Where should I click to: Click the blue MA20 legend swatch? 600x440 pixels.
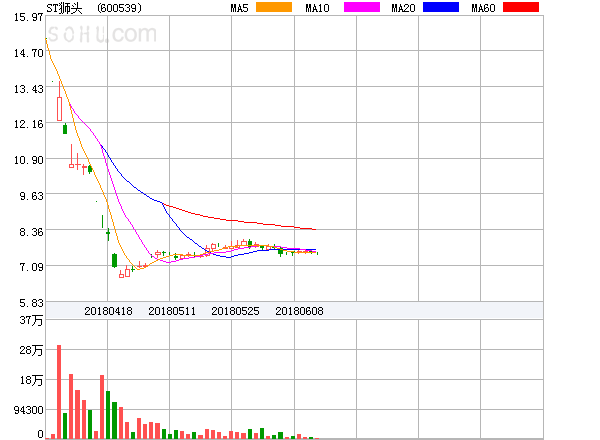coord(441,7)
